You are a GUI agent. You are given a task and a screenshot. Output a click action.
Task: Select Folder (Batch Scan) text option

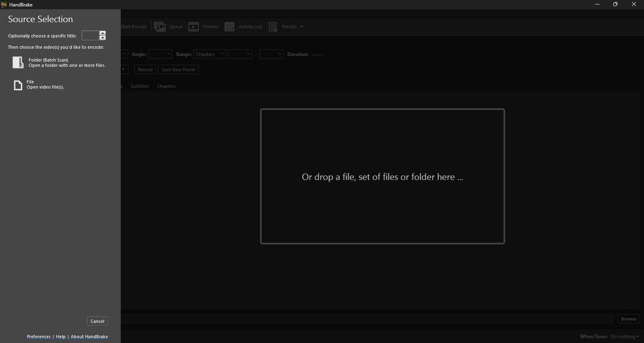[48, 60]
